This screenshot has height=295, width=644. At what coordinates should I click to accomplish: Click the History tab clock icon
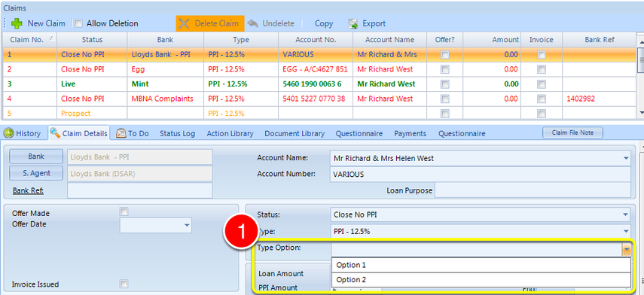click(x=9, y=133)
